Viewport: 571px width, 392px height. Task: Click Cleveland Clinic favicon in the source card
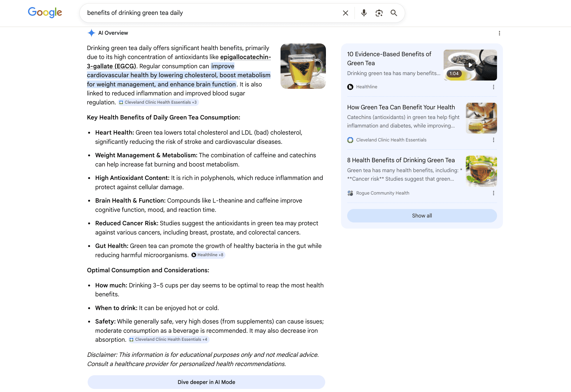coord(350,140)
